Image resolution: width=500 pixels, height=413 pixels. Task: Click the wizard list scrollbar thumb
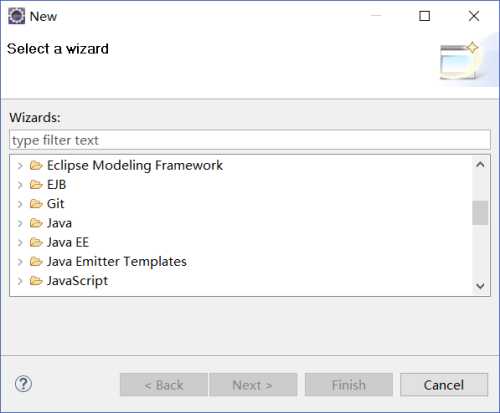pyautogui.click(x=480, y=213)
